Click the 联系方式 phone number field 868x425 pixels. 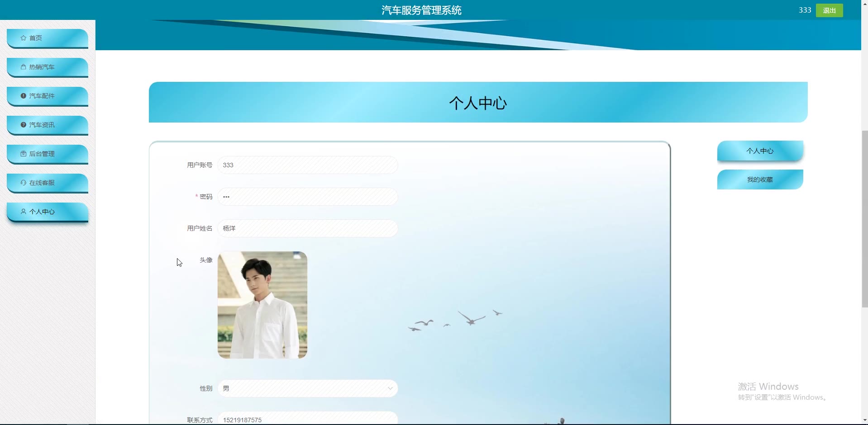click(308, 418)
